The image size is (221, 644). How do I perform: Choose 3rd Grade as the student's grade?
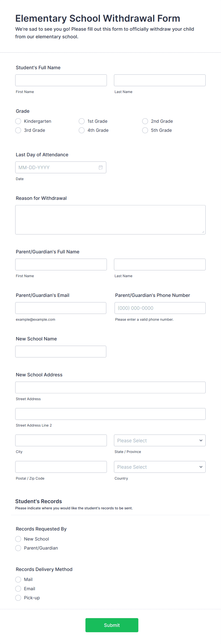pos(18,130)
